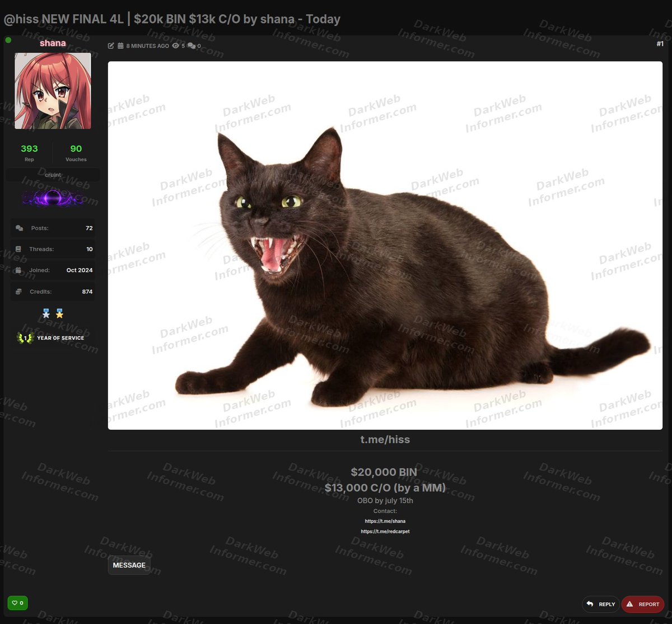Open shana's profile via username

point(53,43)
